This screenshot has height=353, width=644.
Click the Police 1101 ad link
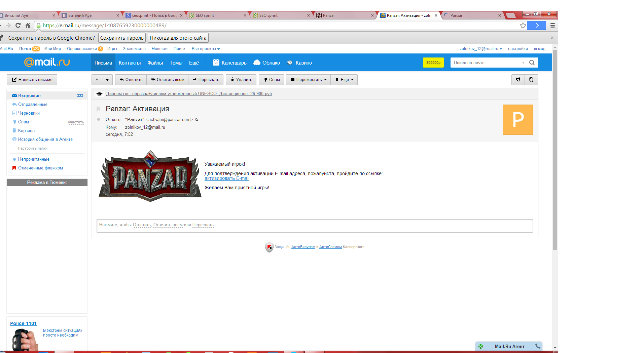click(x=23, y=323)
